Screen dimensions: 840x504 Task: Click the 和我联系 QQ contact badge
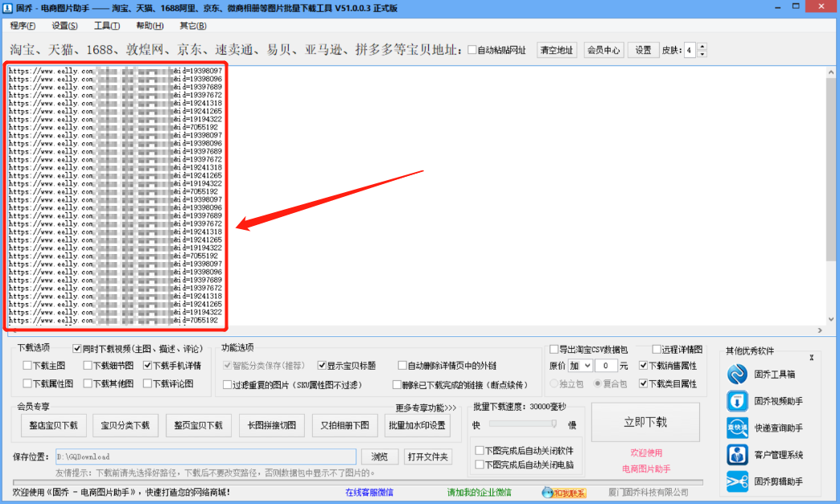pyautogui.click(x=564, y=492)
